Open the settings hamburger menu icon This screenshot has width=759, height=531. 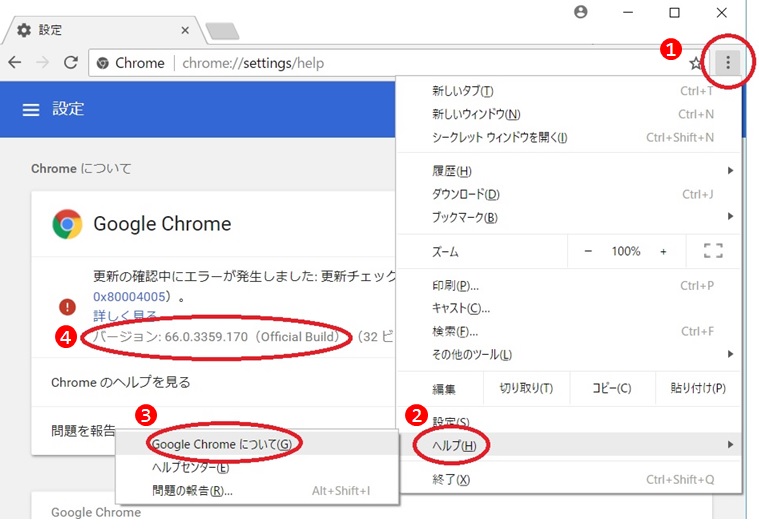pos(30,109)
